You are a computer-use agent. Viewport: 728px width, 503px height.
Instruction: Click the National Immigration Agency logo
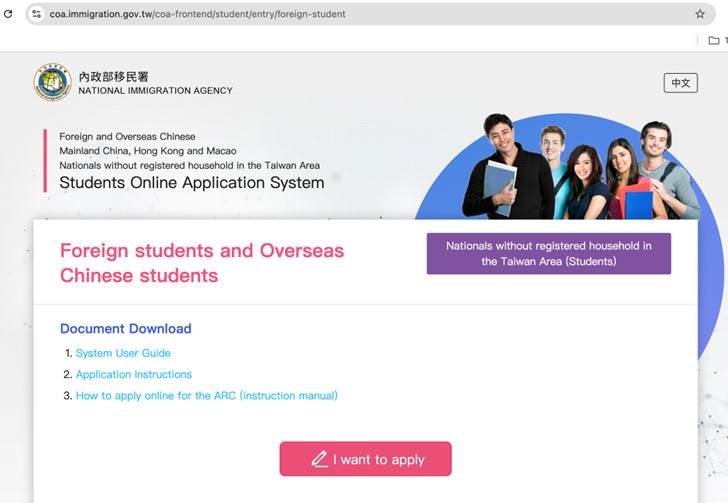coord(52,82)
